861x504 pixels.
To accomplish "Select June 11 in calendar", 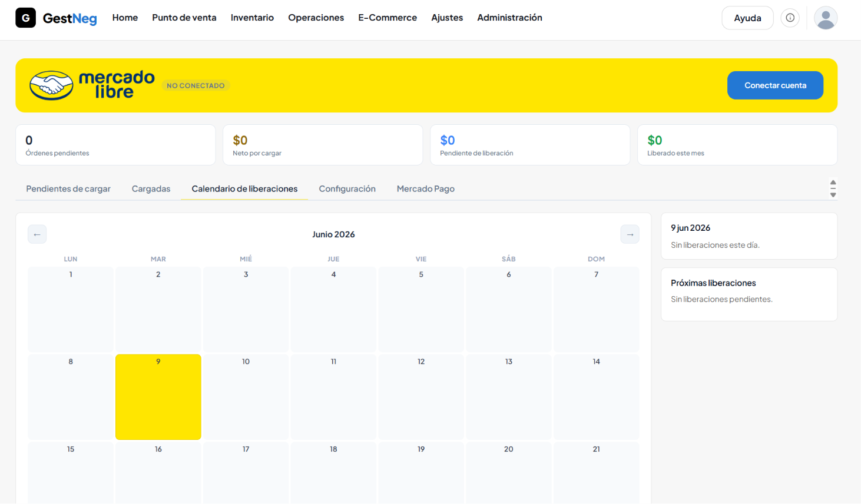I will pyautogui.click(x=333, y=397).
